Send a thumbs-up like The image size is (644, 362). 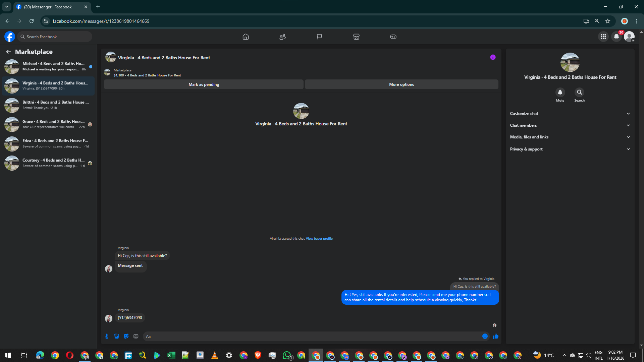[x=496, y=336]
